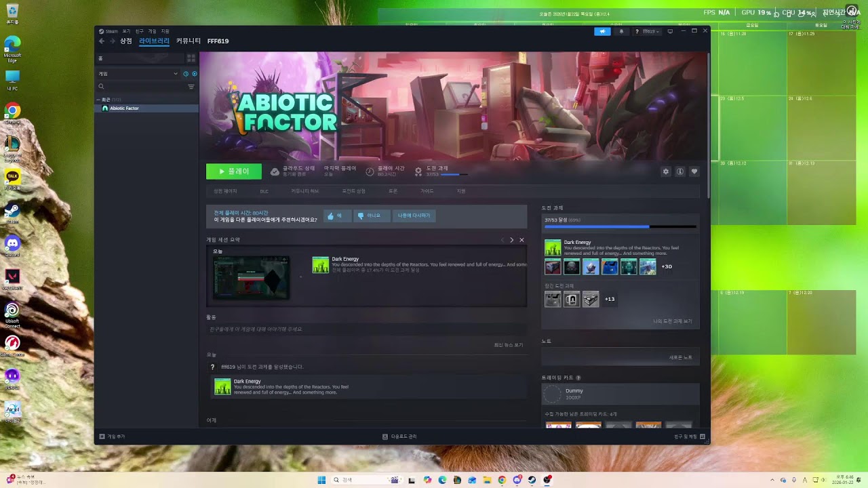Open Microsoft Edge desktop shortcut
Viewport: 868px width, 488px height.
pos(12,49)
